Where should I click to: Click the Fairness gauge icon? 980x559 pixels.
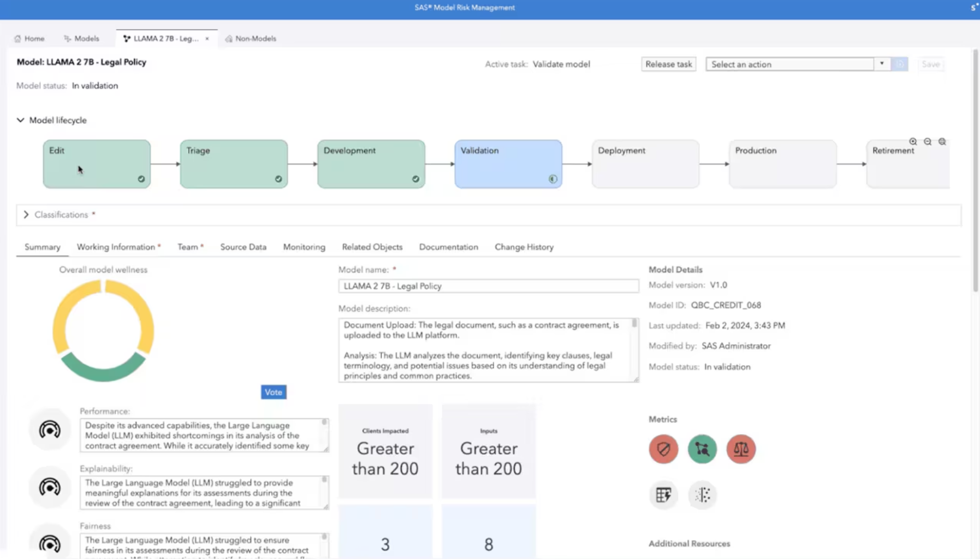tap(50, 544)
